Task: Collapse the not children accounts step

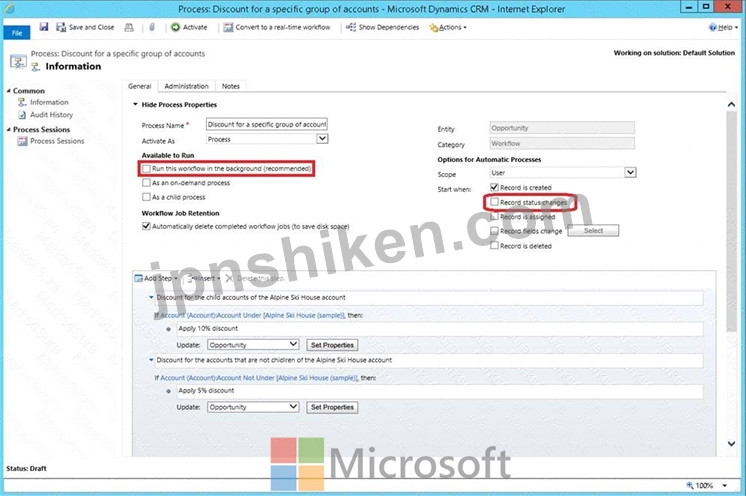Action: pos(151,360)
